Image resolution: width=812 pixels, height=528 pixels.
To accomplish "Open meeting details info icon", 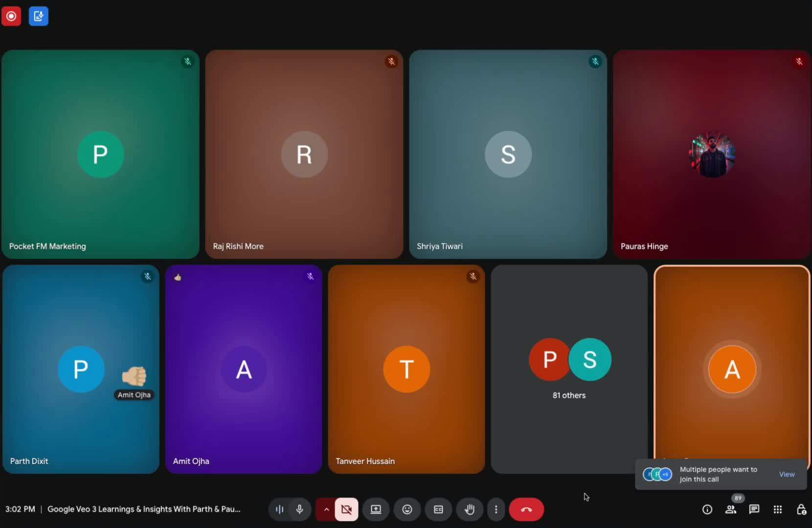I will pos(707,509).
